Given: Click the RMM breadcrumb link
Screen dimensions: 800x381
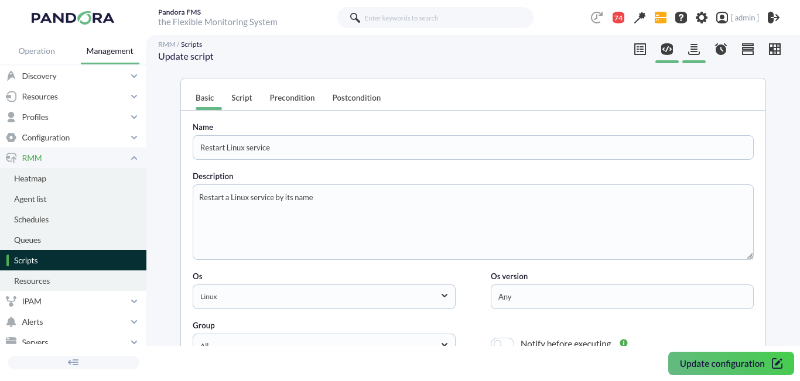Looking at the screenshot, I should (x=166, y=44).
